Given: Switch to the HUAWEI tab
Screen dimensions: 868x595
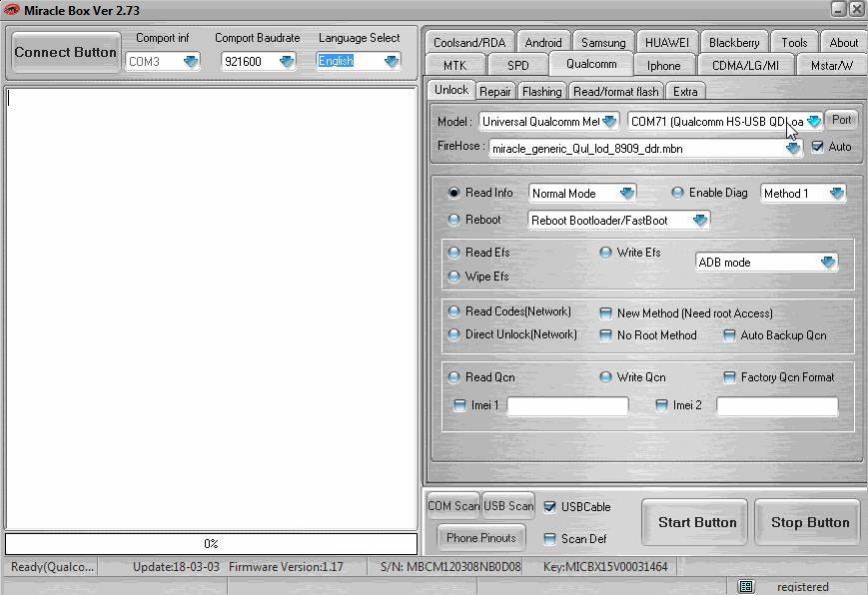Looking at the screenshot, I should (x=667, y=43).
